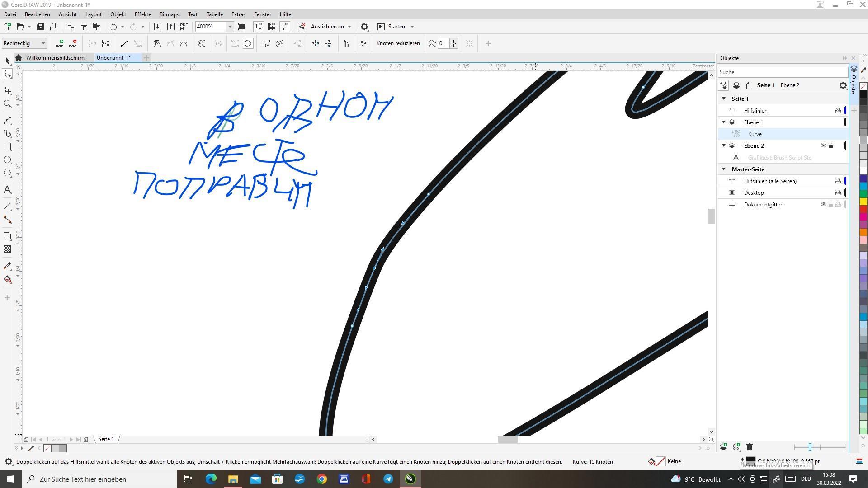The height and width of the screenshot is (488, 868).
Task: Click the add nodes icon
Action: point(60,43)
